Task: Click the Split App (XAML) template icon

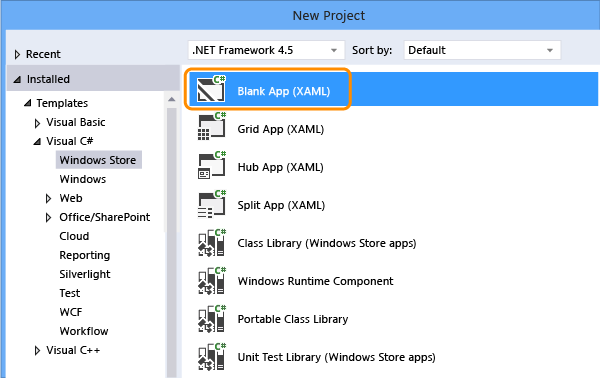Action: point(212,204)
